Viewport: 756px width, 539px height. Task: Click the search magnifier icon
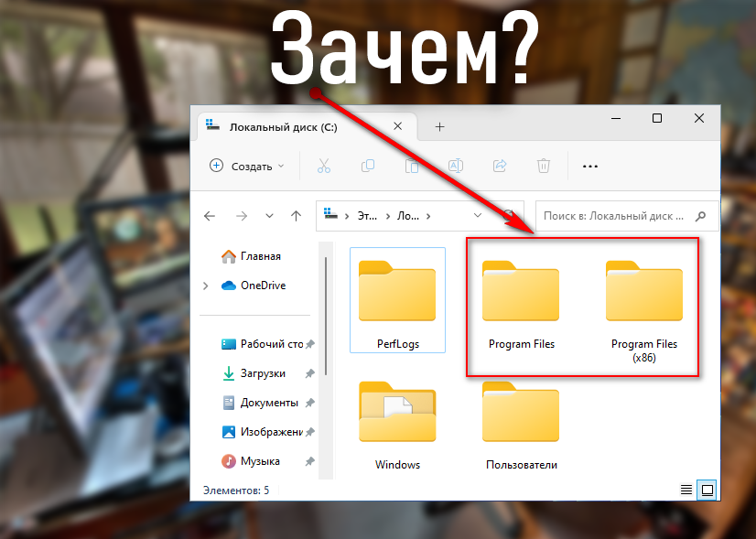[x=700, y=216]
